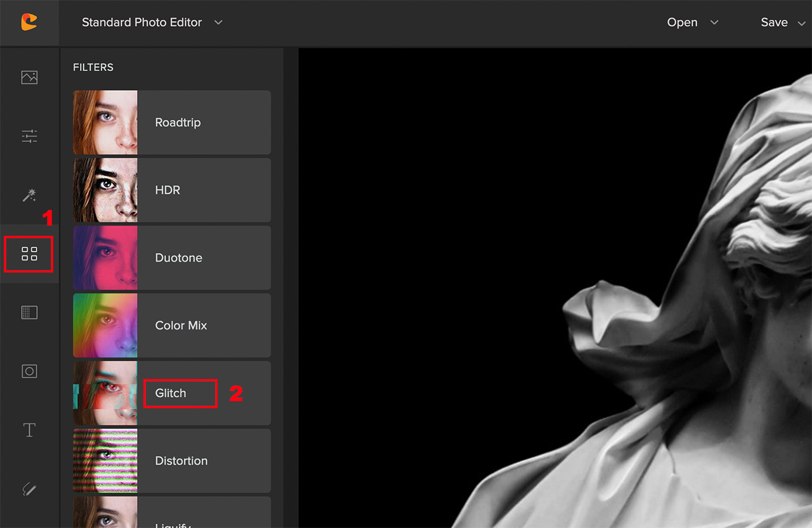The height and width of the screenshot is (528, 812).
Task: Select the Color Mix filter preview image
Action: tap(105, 325)
